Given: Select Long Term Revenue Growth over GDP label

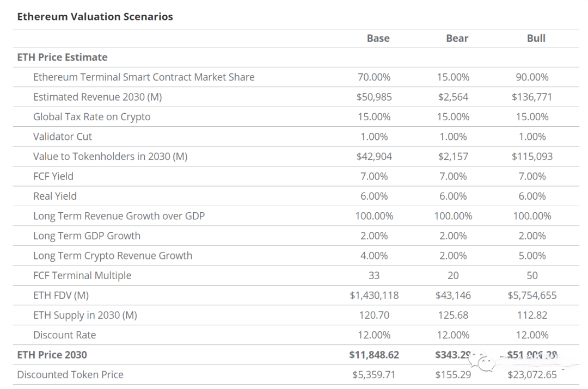Looking at the screenshot, I should (119, 216).
